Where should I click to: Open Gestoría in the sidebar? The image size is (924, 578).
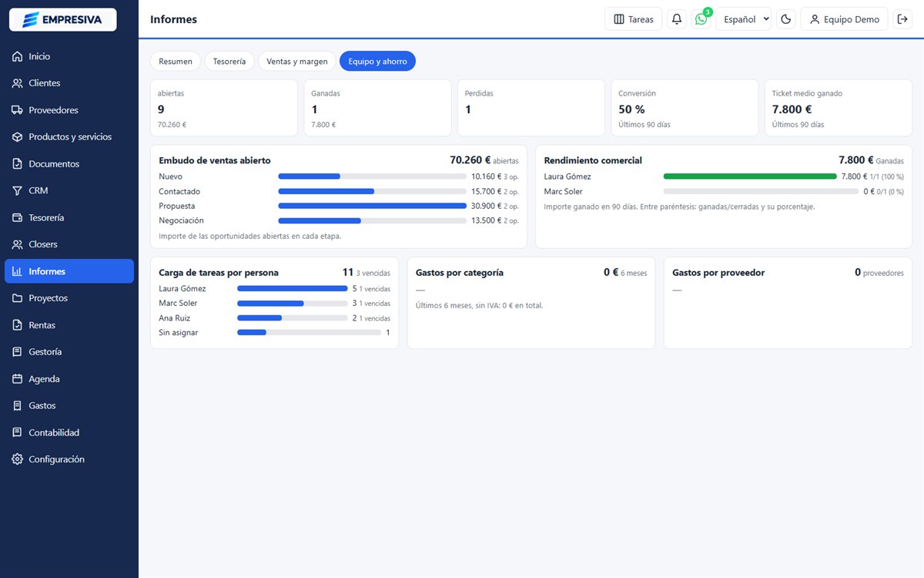[69, 352]
